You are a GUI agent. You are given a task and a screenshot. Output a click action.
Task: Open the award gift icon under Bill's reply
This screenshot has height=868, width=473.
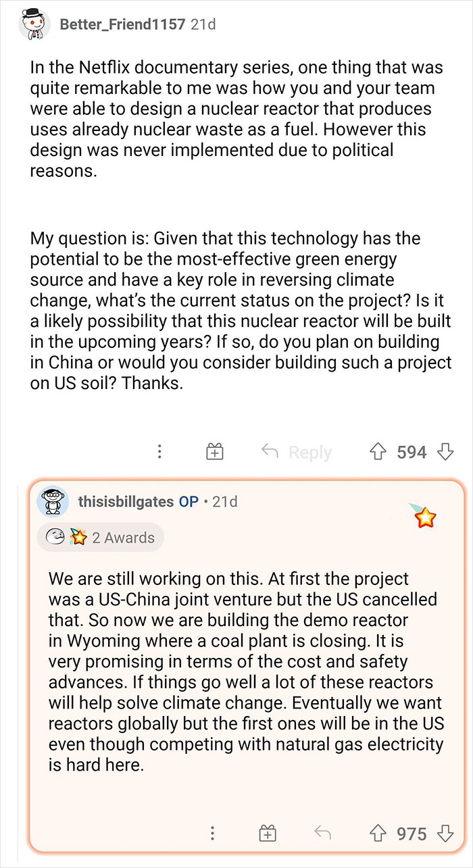[267, 834]
